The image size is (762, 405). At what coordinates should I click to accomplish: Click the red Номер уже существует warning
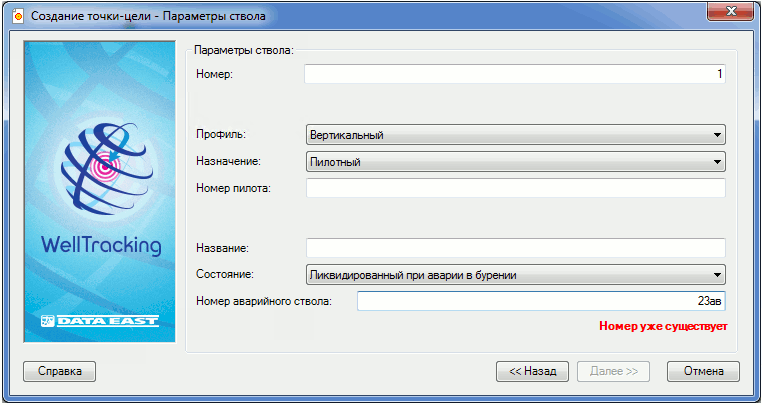coord(663,326)
